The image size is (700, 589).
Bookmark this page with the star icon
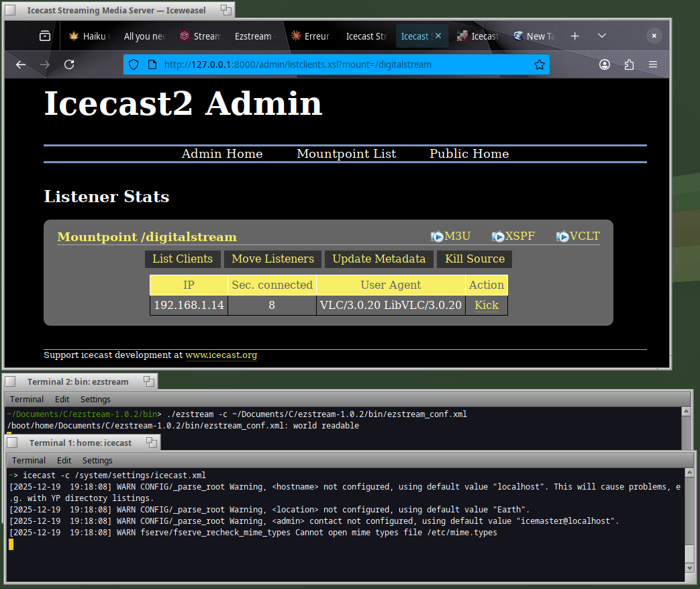tap(539, 64)
